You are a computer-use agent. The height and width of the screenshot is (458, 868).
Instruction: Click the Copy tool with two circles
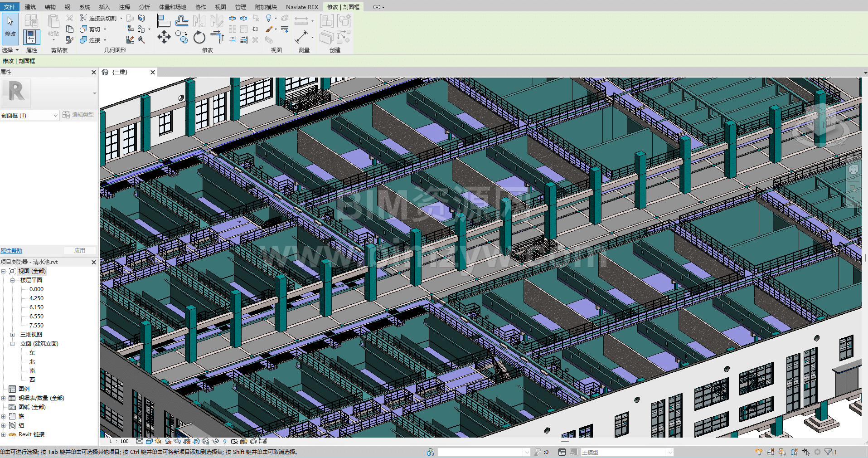182,37
